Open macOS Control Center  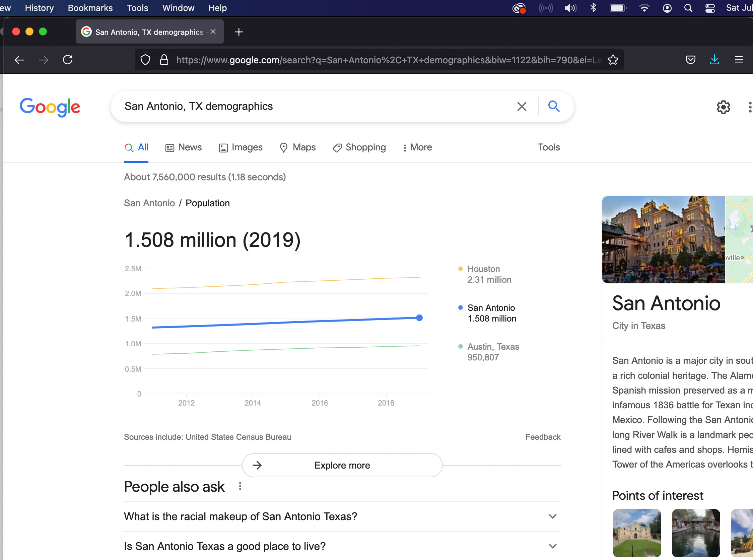710,8
